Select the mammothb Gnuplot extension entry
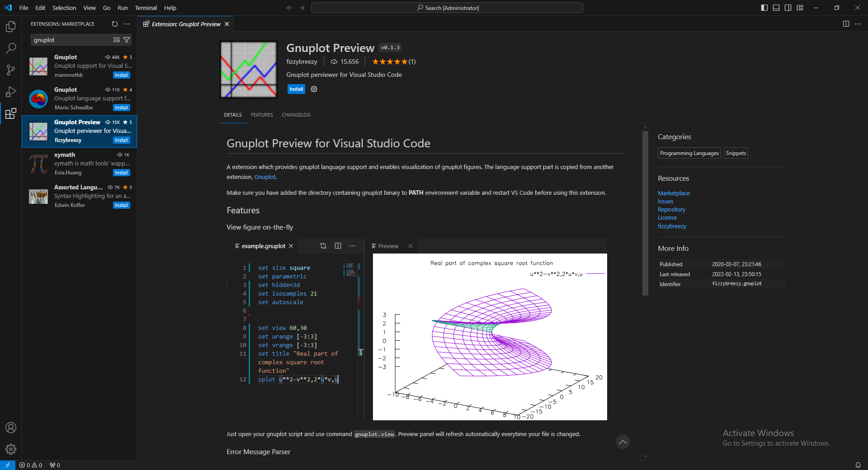 click(80, 66)
